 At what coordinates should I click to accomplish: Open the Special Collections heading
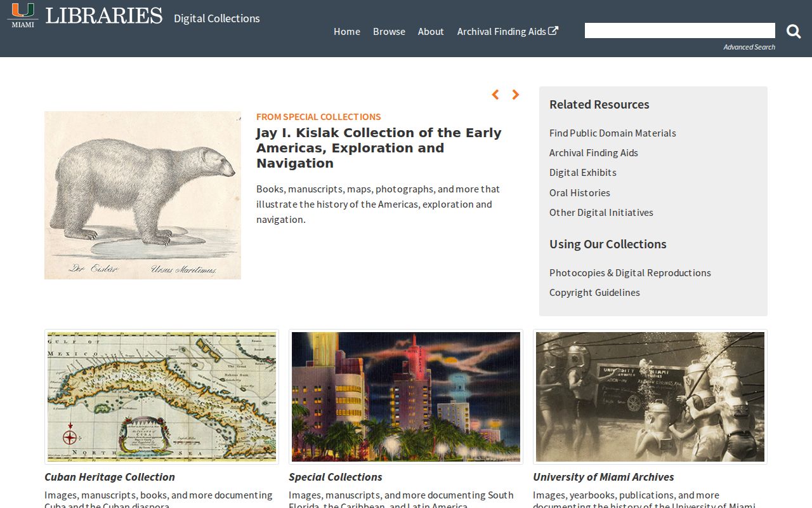336,477
